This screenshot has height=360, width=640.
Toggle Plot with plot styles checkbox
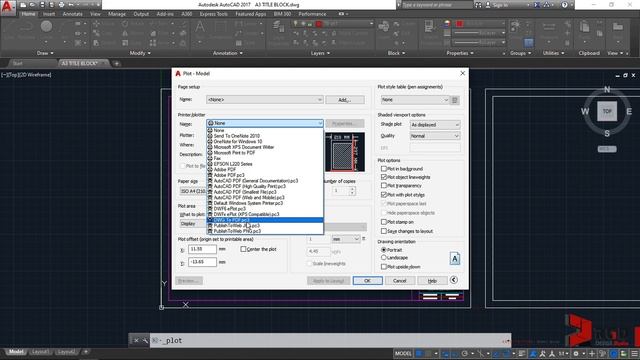(384, 195)
